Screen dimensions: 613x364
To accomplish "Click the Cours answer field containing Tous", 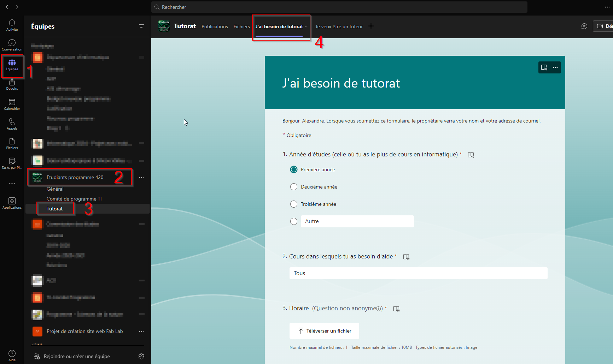I will tap(419, 273).
